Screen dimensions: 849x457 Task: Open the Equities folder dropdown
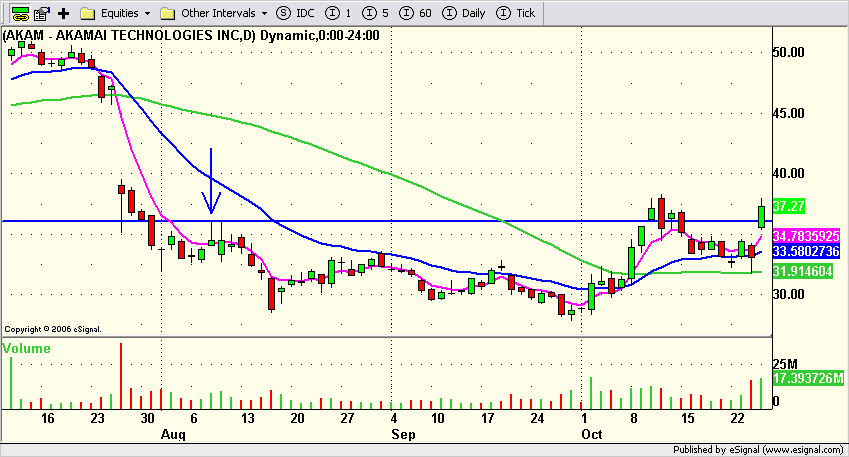tap(115, 13)
